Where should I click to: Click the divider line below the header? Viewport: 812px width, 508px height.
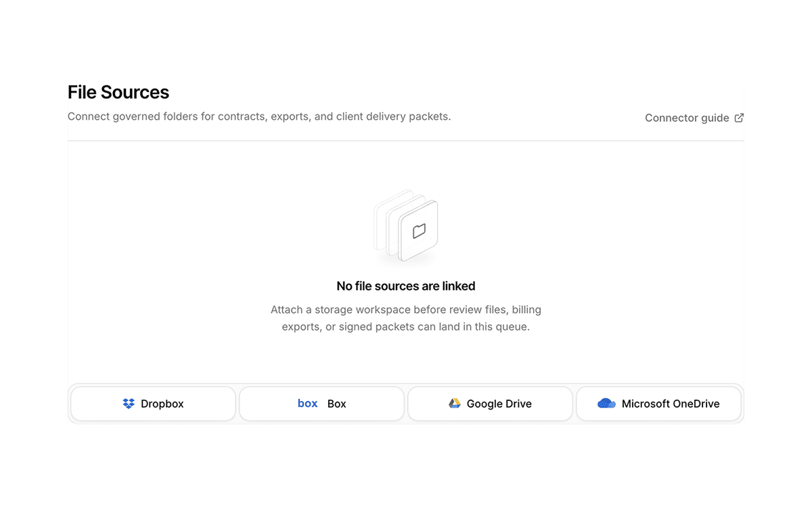pos(406,141)
